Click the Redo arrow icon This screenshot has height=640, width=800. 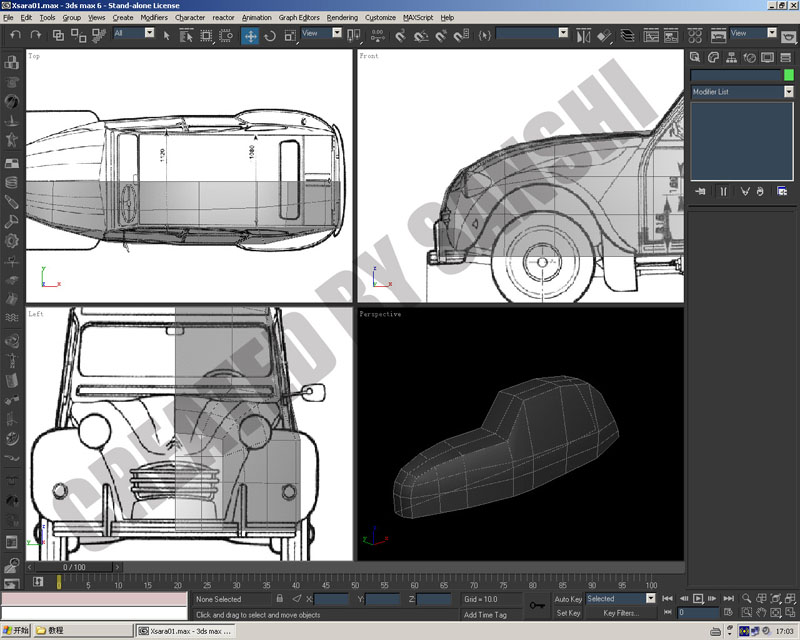click(x=36, y=35)
